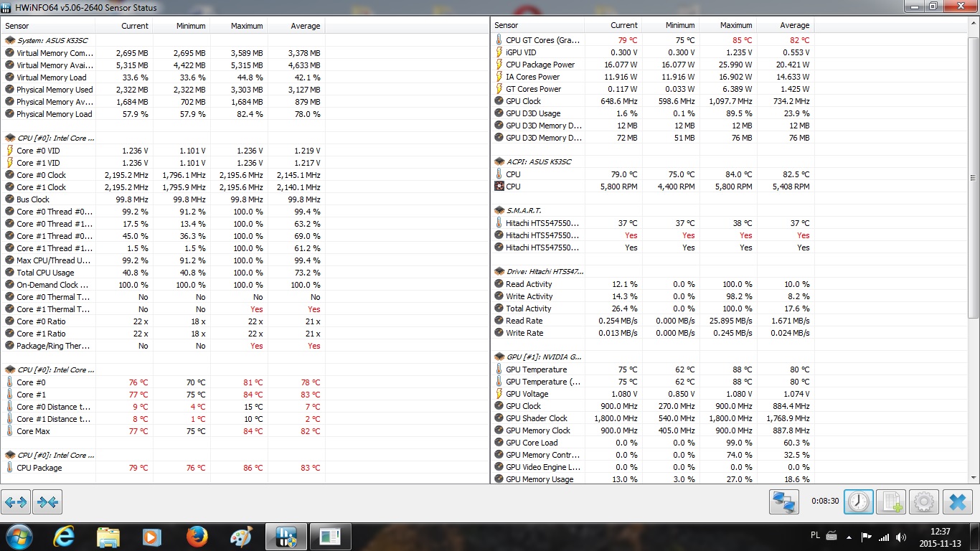Image resolution: width=980 pixels, height=551 pixels.
Task: Click the left pane Minimum column header
Action: (x=182, y=26)
